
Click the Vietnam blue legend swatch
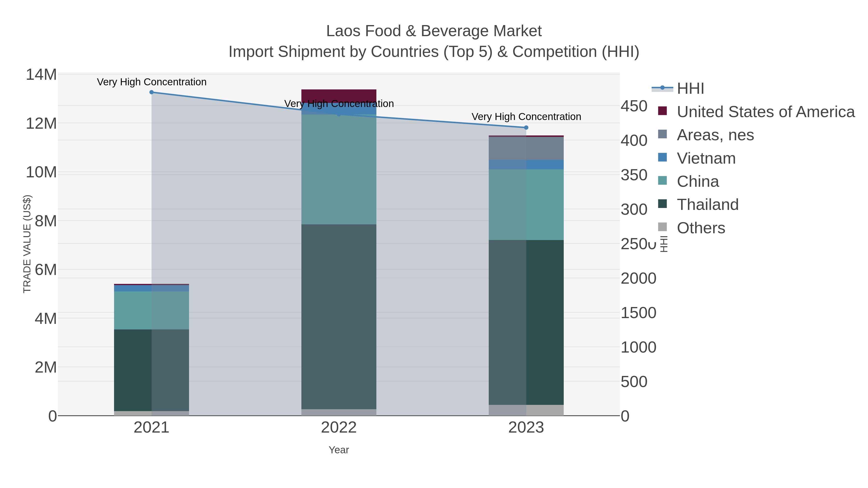pos(663,157)
